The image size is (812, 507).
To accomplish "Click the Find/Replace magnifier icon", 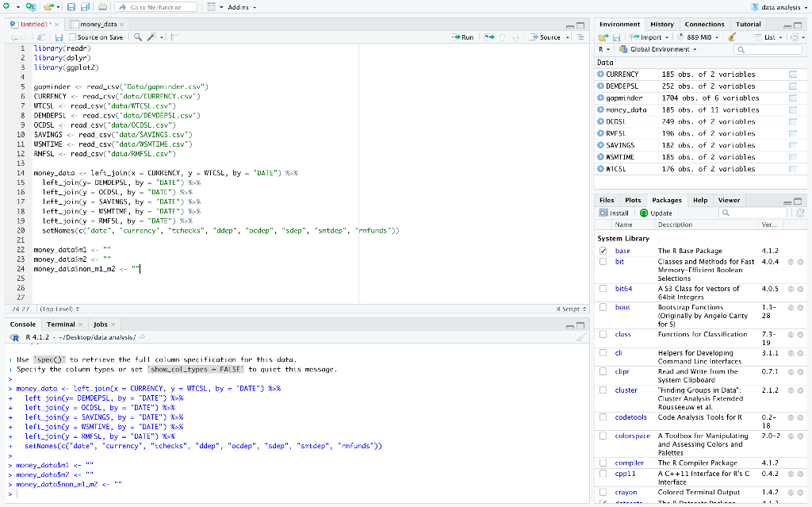I will (138, 37).
